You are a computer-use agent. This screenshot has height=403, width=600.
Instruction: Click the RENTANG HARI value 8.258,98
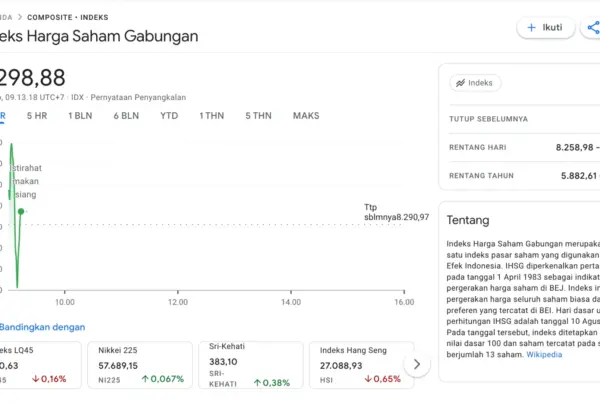(574, 147)
